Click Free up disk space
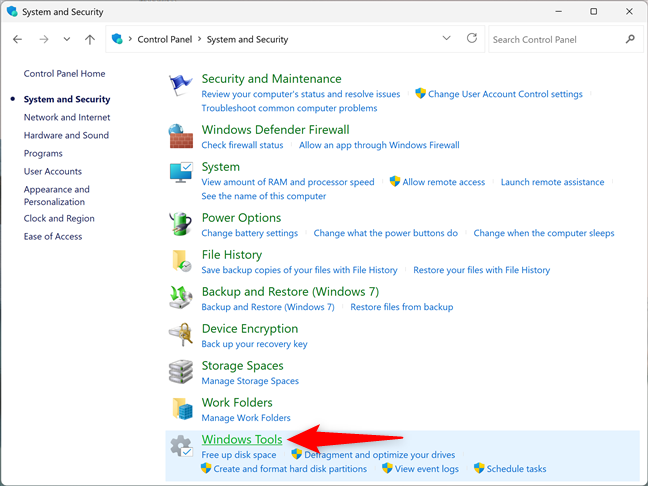The image size is (648, 486). click(x=238, y=455)
